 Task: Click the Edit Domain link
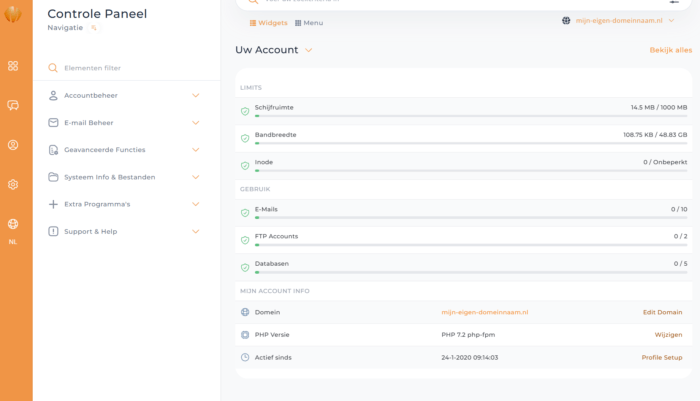click(662, 312)
